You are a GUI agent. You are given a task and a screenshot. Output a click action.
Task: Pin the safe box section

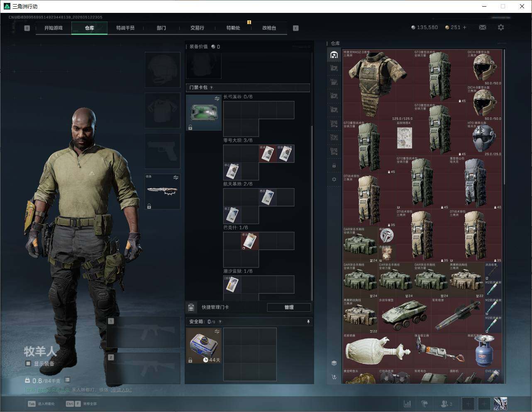click(308, 321)
